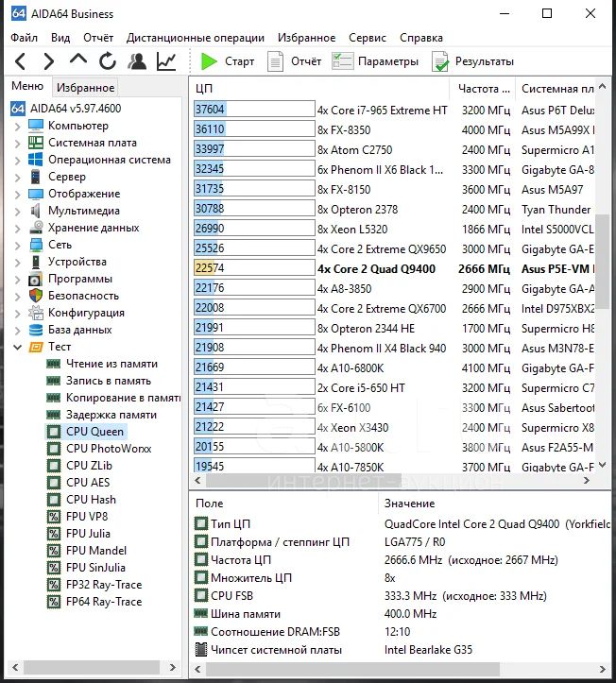Open the Сервис menu

point(368,38)
